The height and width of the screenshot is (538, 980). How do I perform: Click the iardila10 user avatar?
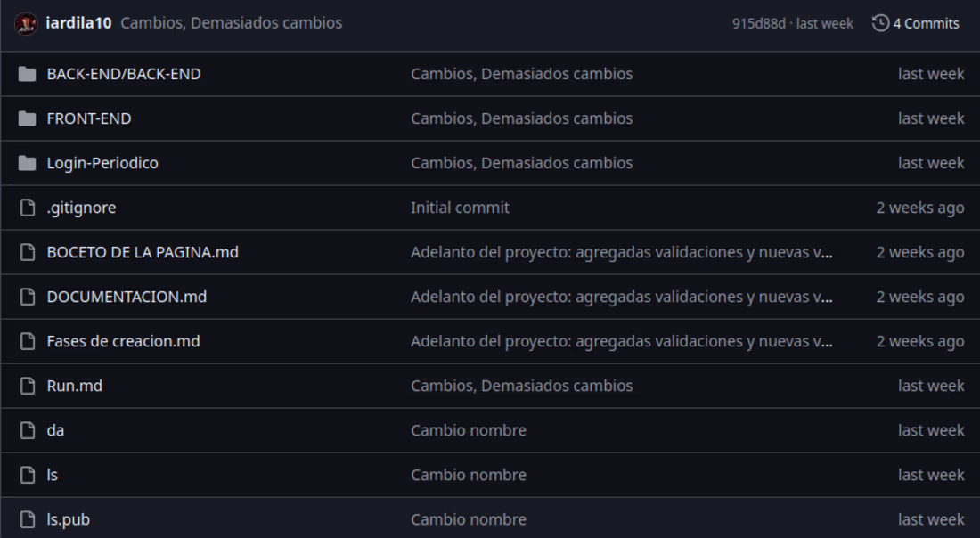point(26,24)
